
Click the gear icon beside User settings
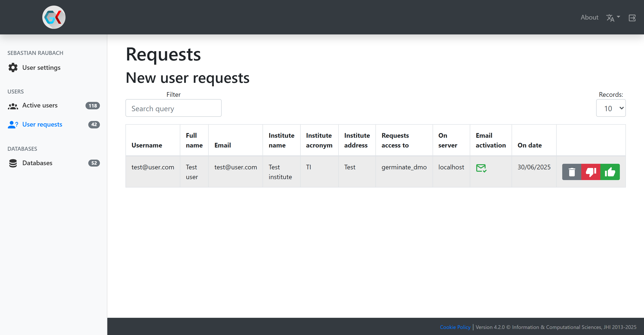13,68
